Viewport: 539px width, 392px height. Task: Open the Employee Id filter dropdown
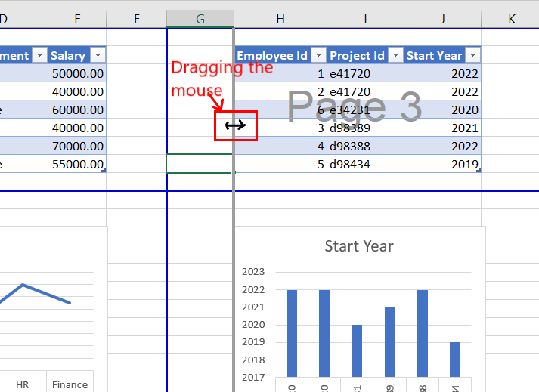point(318,55)
